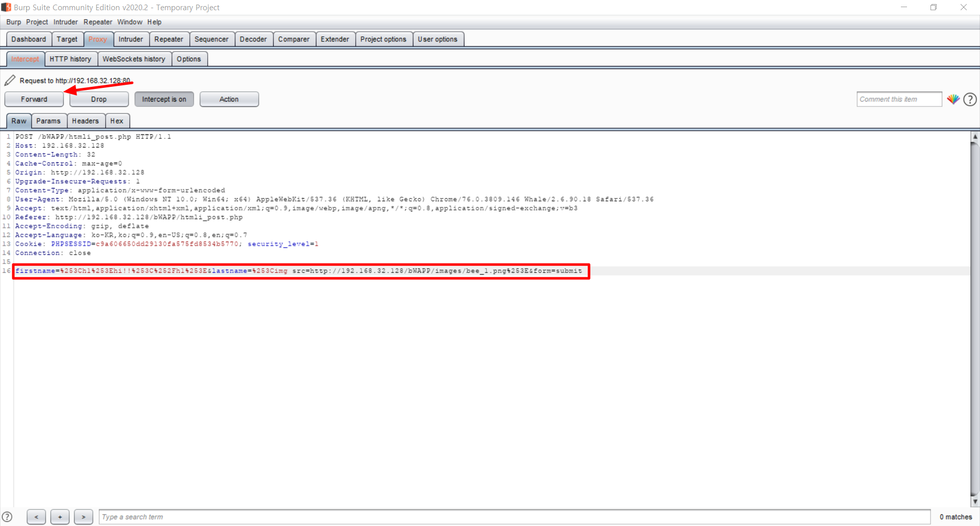Close the Burp Suite window
This screenshot has height=526, width=980.
(964, 7)
